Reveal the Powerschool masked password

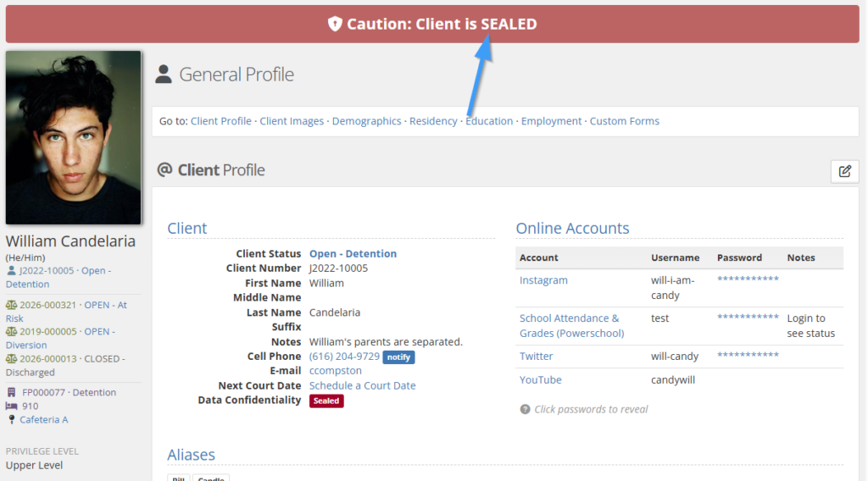pos(748,318)
